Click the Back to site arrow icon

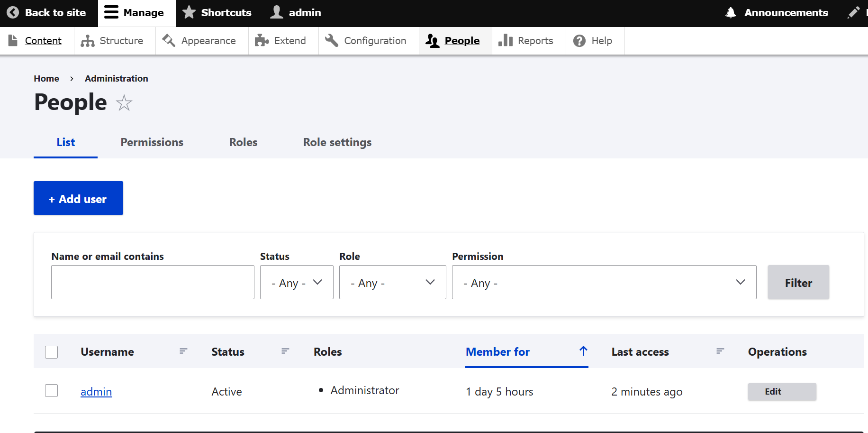13,13
